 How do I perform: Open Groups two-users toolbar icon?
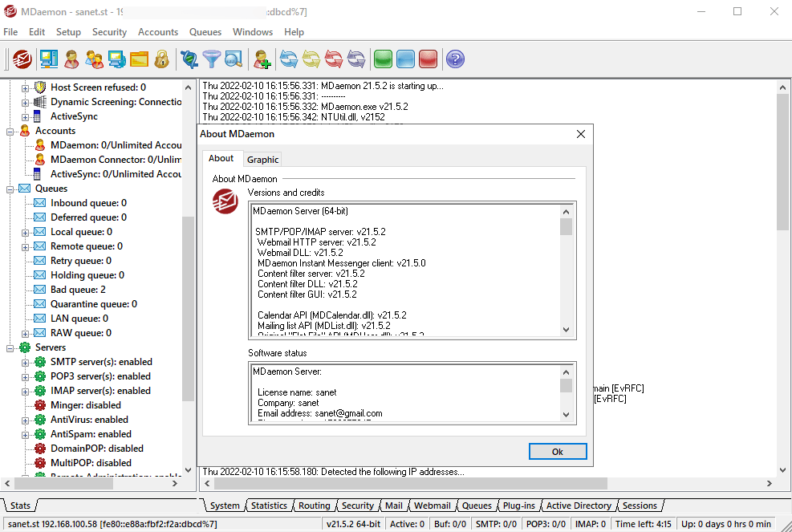95,59
